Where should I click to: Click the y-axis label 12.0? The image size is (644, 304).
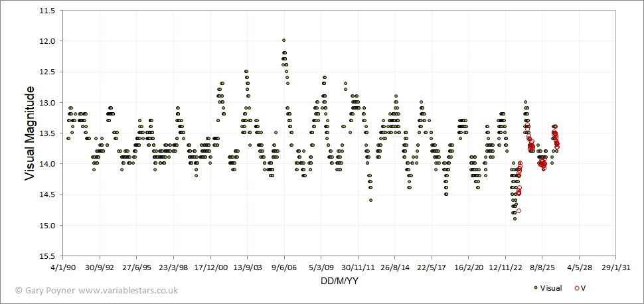[x=48, y=42]
